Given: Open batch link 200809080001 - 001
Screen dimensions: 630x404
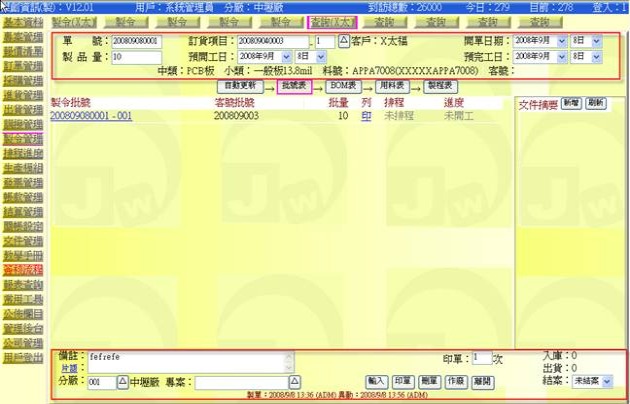Looking at the screenshot, I should coord(91,116).
